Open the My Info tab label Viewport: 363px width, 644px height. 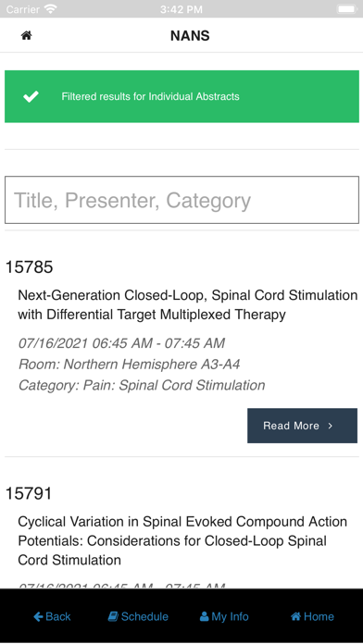coord(231,616)
